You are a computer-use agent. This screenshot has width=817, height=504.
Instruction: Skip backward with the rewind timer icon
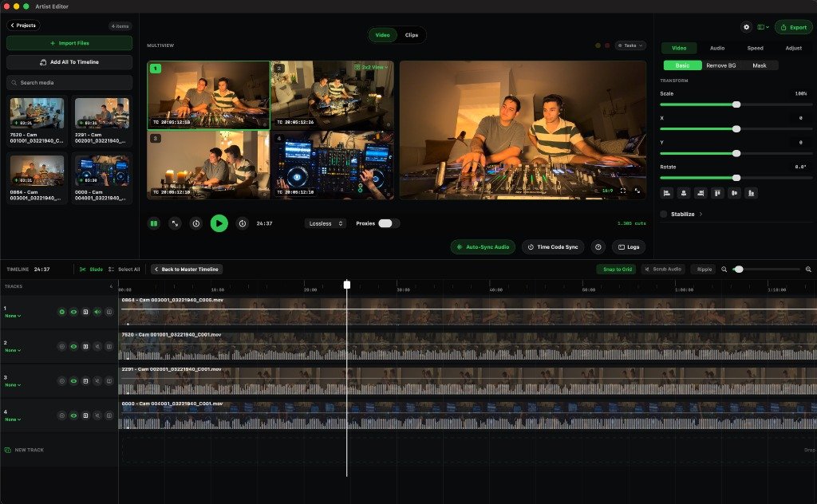point(196,223)
